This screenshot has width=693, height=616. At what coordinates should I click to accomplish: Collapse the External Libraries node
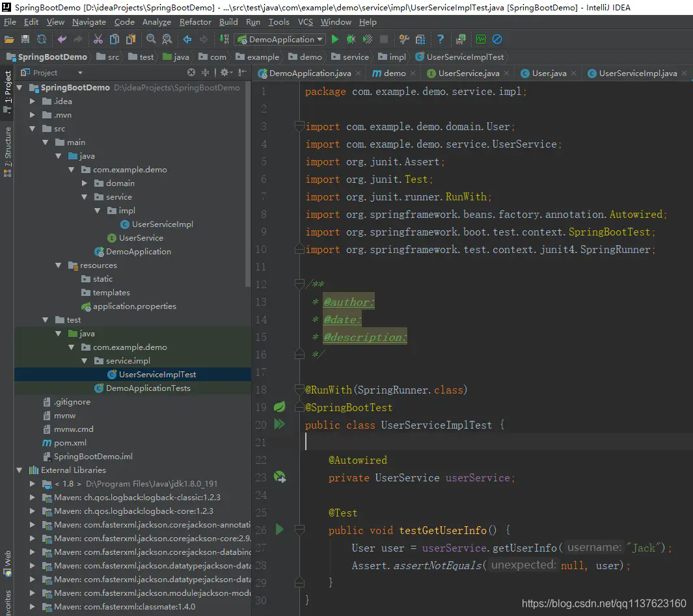[x=20, y=470]
